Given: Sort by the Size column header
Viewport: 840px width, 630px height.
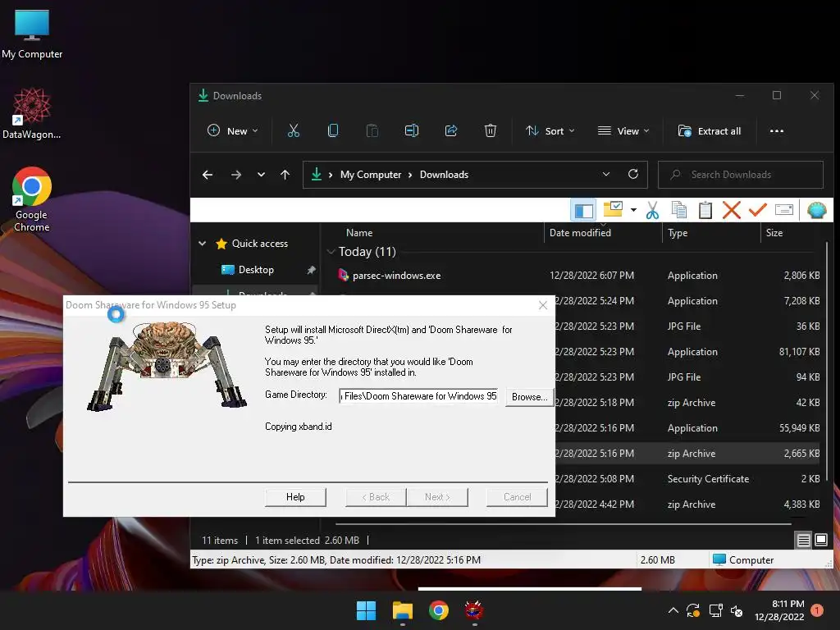Looking at the screenshot, I should pos(774,233).
